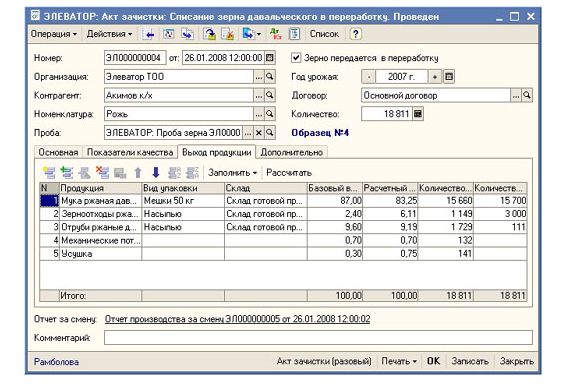Clear the Проба field with X

tap(258, 133)
